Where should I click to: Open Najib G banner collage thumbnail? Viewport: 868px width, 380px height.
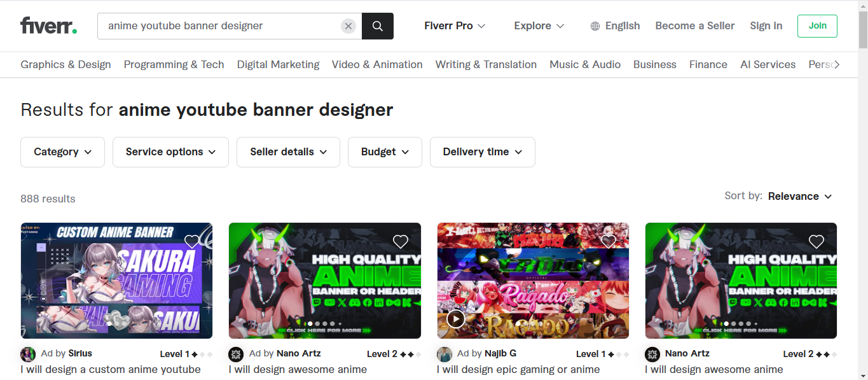(533, 281)
